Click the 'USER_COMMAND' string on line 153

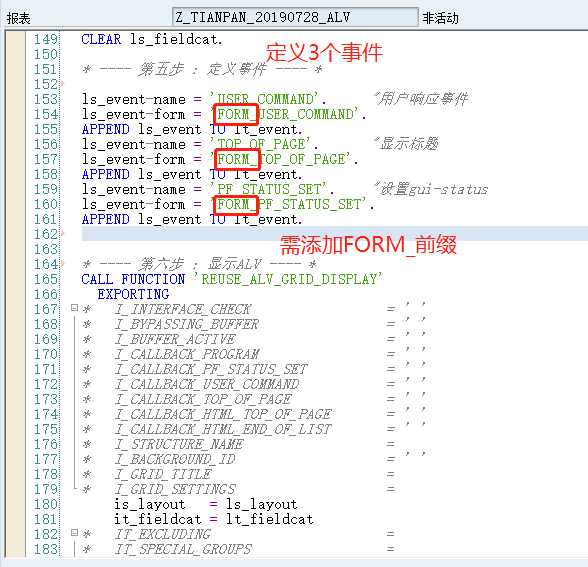[264, 99]
